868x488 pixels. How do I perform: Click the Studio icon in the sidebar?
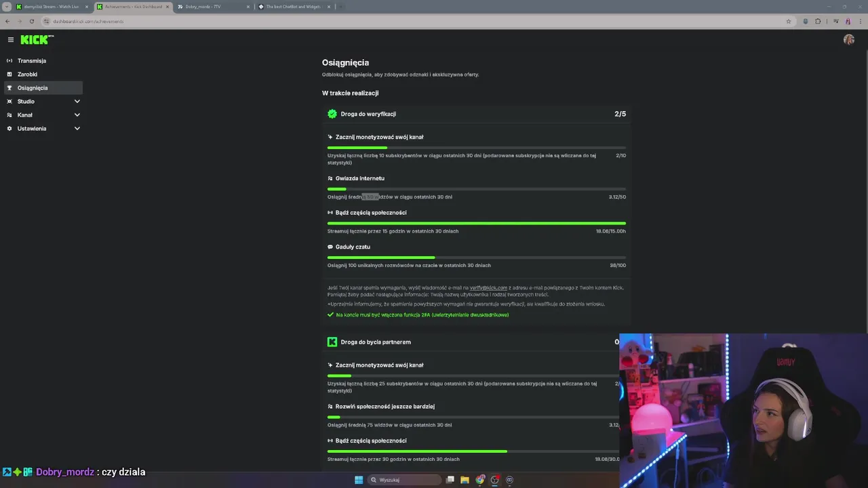click(x=9, y=101)
